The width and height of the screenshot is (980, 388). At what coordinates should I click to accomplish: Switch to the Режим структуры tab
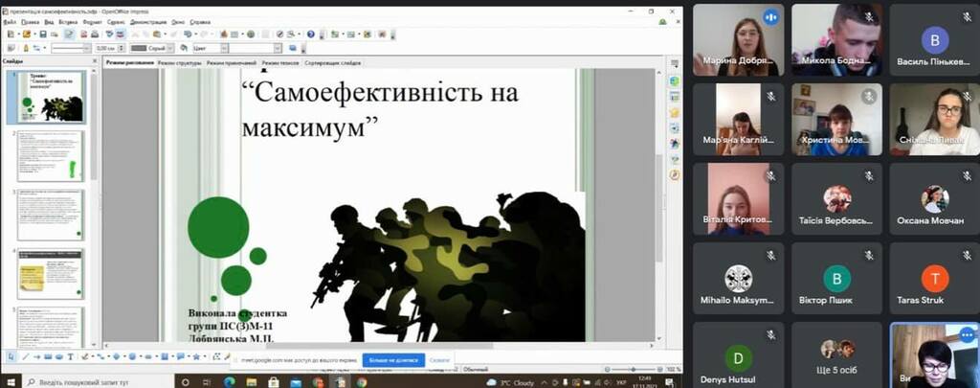click(180, 62)
